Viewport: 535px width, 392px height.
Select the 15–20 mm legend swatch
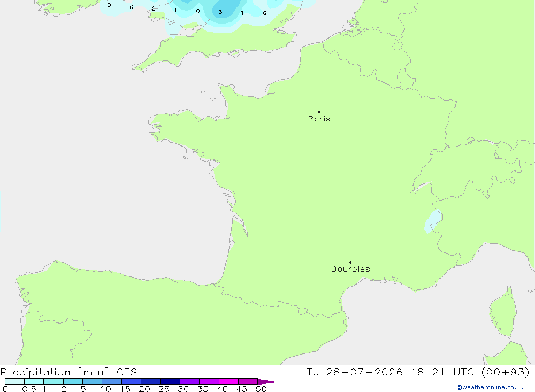pos(132,381)
